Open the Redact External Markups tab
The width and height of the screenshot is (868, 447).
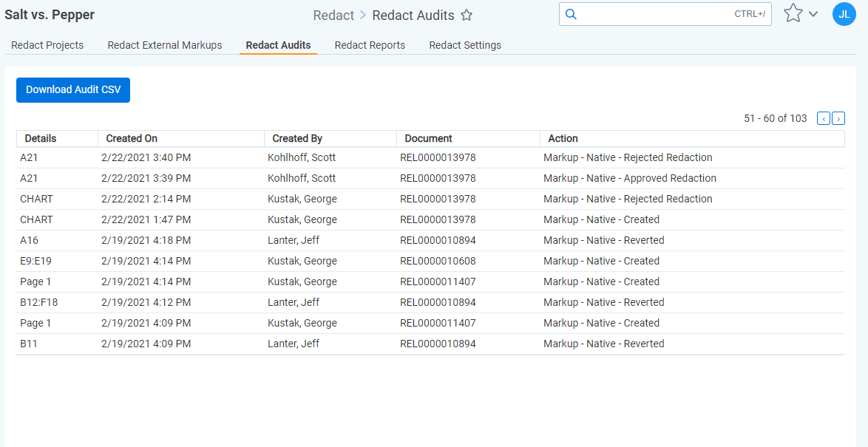pyautogui.click(x=165, y=45)
